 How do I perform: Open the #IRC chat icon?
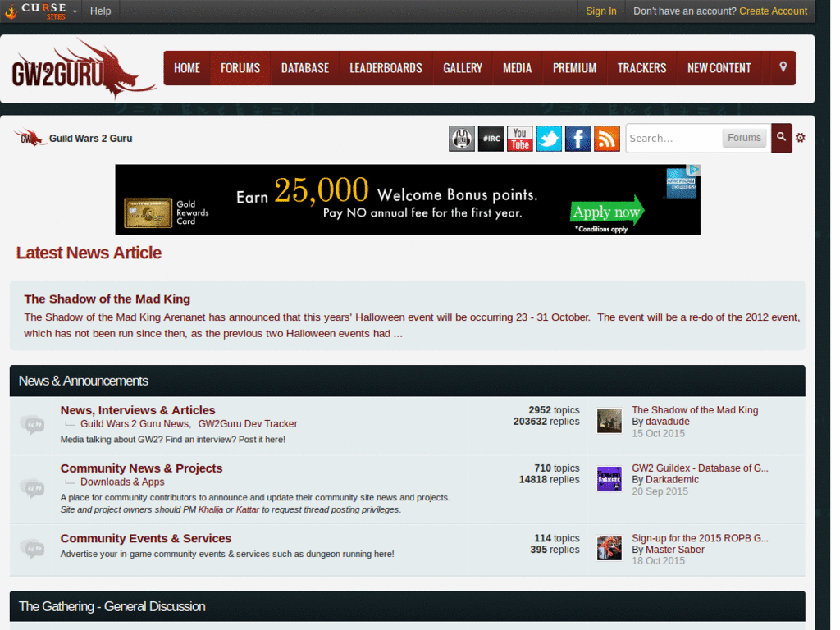[x=491, y=139]
